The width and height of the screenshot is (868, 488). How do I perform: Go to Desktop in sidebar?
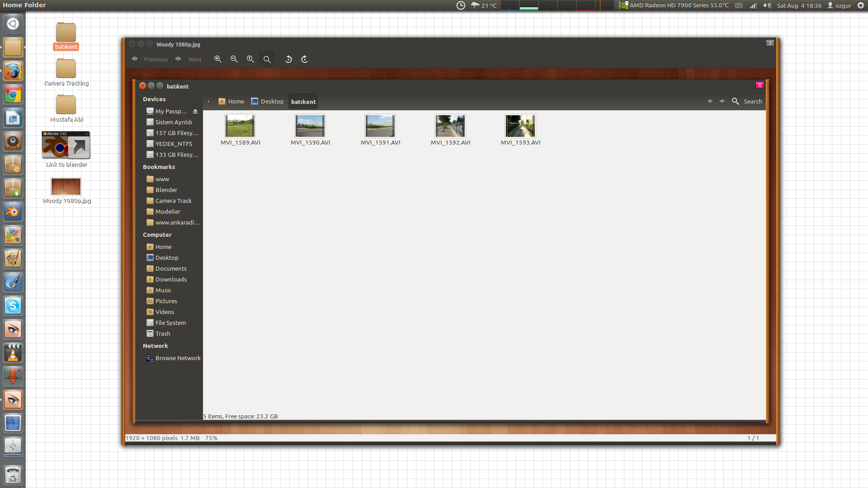[x=162, y=258]
